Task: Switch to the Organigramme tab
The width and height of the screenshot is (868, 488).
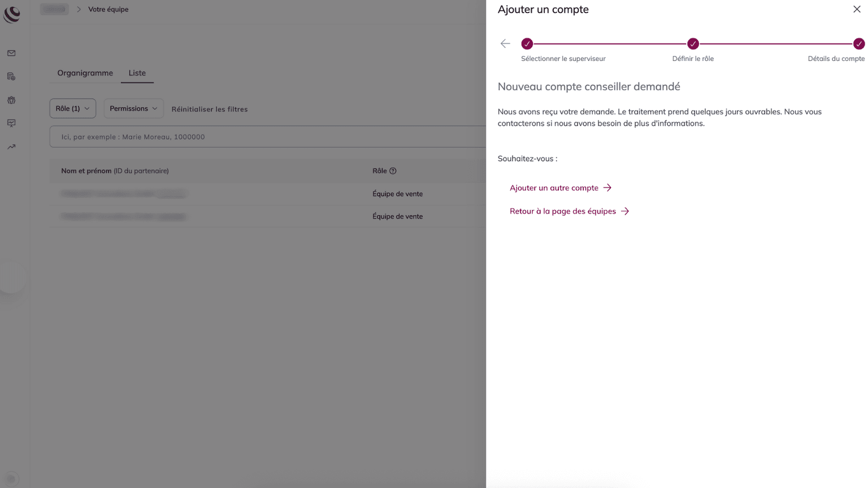Action: 85,73
